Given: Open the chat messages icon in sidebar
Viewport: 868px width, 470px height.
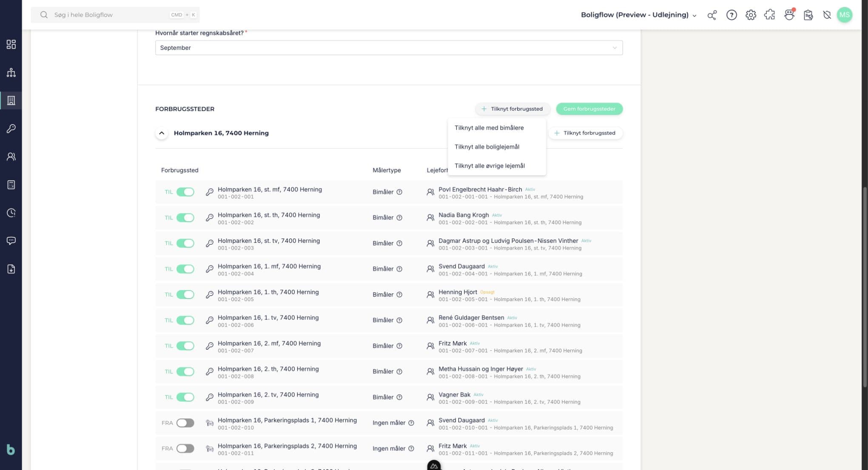Looking at the screenshot, I should 11,241.
